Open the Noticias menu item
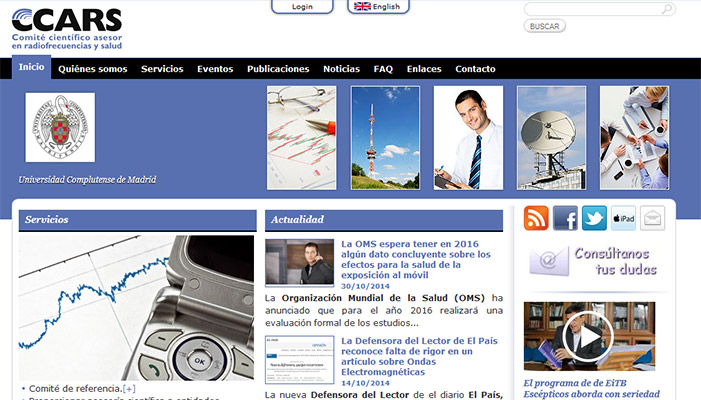This screenshot has width=701, height=400. coord(341,69)
